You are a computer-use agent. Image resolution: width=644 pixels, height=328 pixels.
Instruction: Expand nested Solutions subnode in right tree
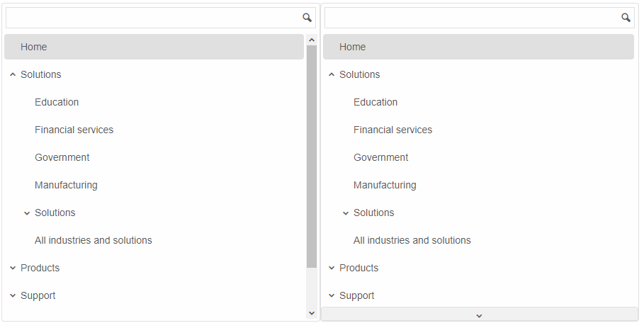tap(346, 213)
